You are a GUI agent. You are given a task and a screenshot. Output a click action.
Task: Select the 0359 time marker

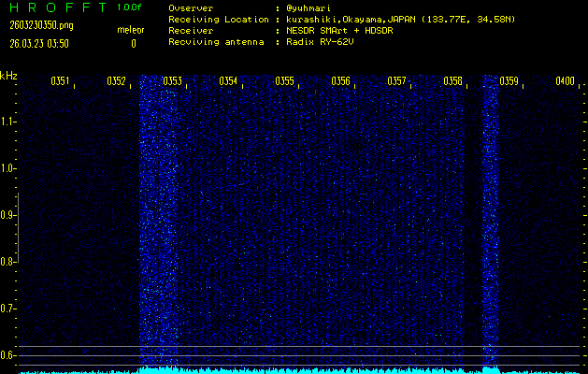pos(509,81)
